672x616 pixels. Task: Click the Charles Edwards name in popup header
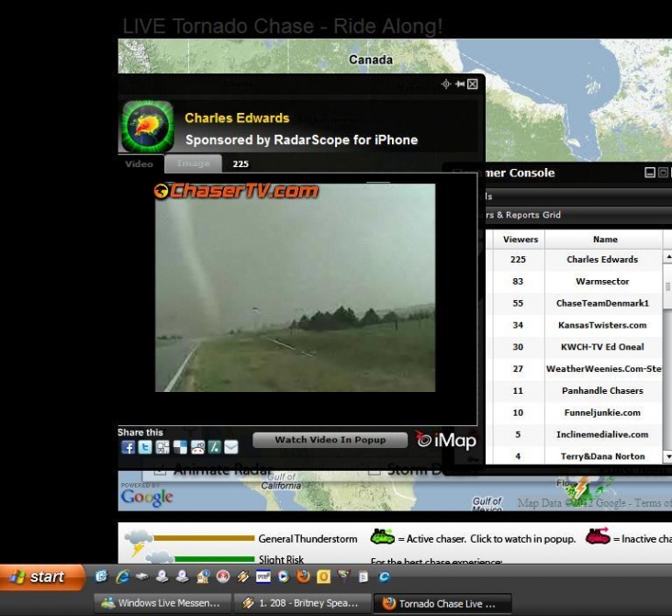click(x=237, y=118)
